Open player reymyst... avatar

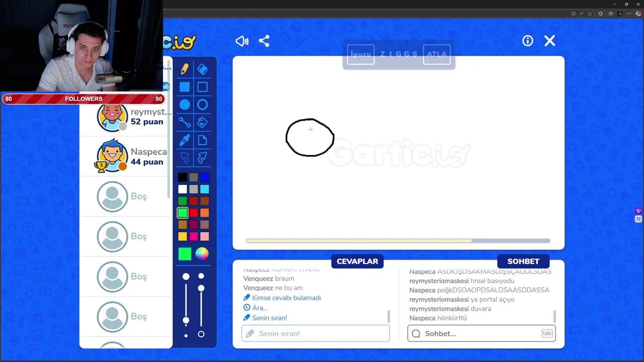pos(112,117)
